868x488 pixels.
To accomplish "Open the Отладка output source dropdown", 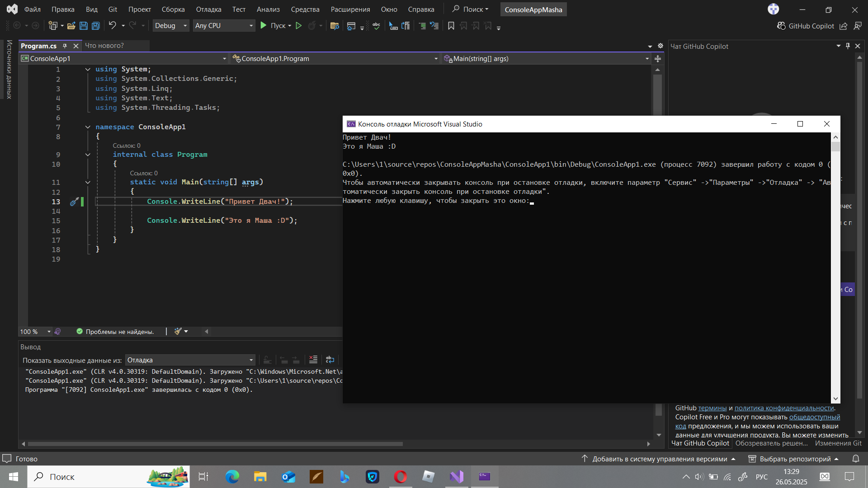I will point(190,360).
